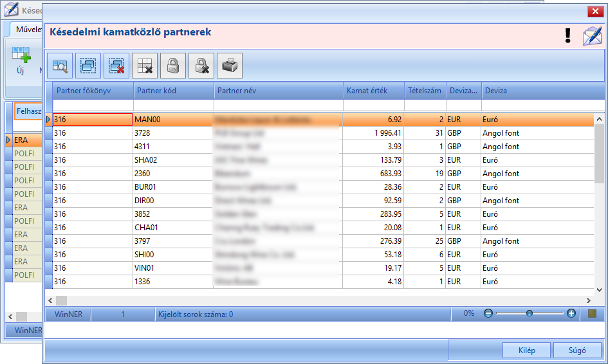The image size is (608, 364).
Task: Click the Kijelölt sorok száma: 0 status text
Action: 196,314
